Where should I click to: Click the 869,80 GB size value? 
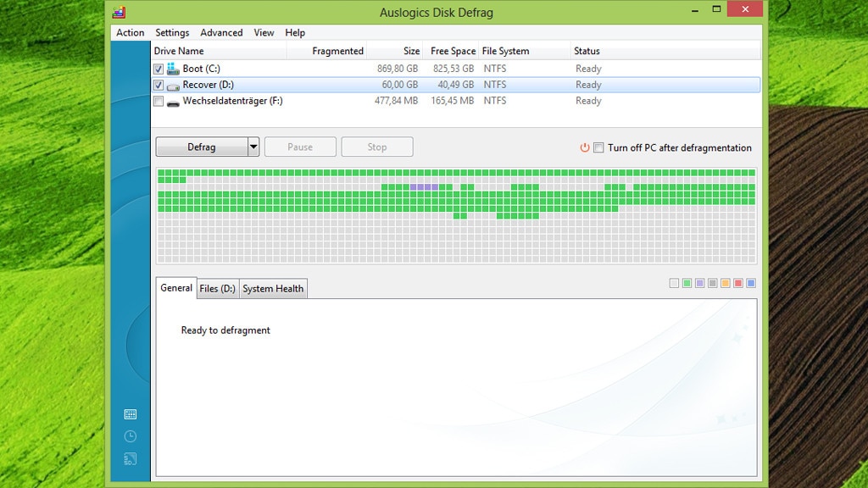click(398, 69)
